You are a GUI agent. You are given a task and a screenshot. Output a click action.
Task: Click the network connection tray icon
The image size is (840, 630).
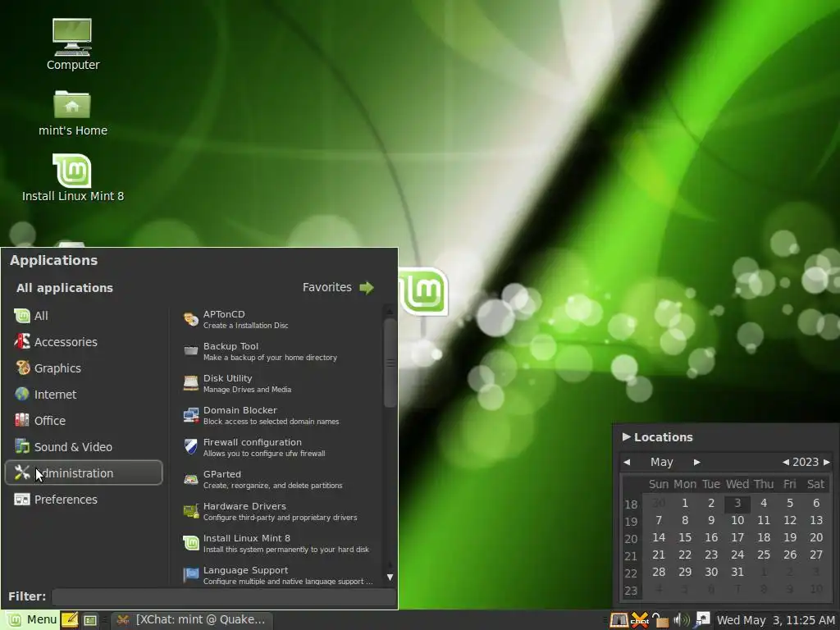(702, 620)
